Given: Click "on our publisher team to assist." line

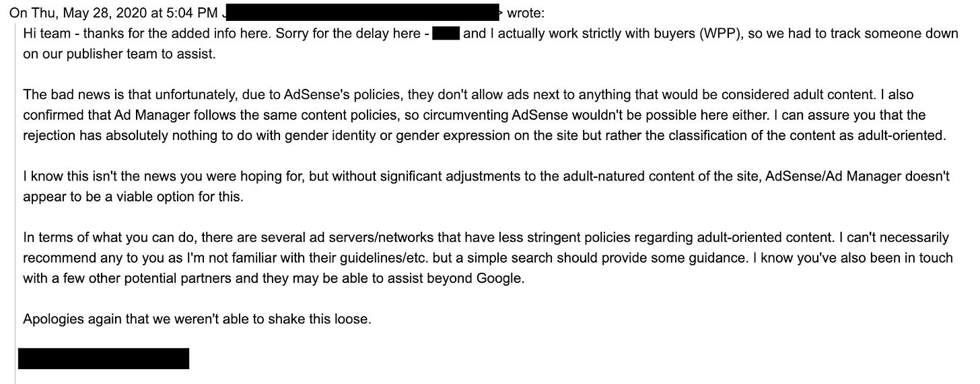Looking at the screenshot, I should pyautogui.click(x=120, y=55).
